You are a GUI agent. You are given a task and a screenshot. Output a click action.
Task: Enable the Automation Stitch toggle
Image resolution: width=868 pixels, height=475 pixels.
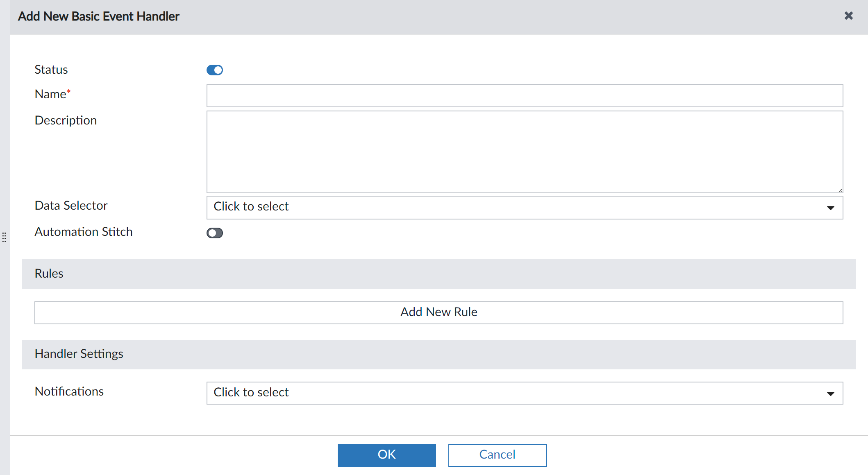(214, 233)
